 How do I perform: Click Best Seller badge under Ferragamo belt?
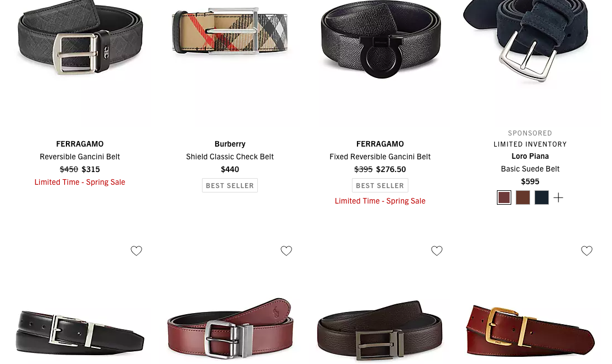point(380,185)
